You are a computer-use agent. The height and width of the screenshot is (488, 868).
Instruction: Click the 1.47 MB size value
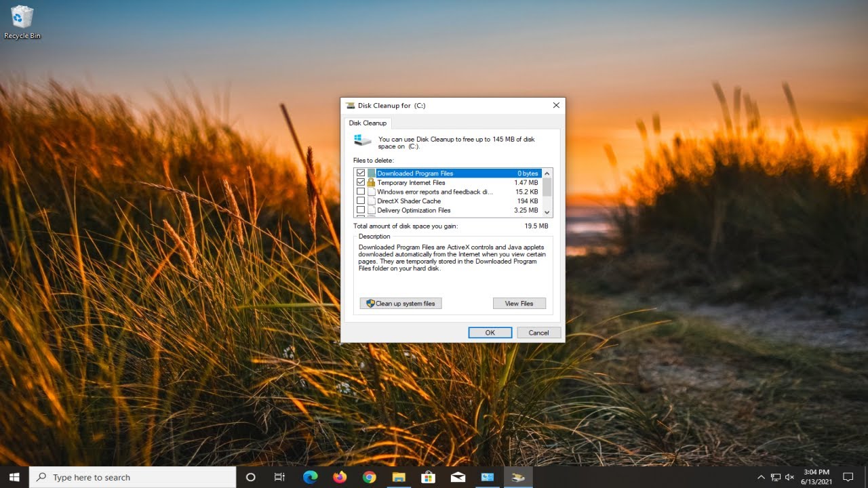[x=526, y=183]
